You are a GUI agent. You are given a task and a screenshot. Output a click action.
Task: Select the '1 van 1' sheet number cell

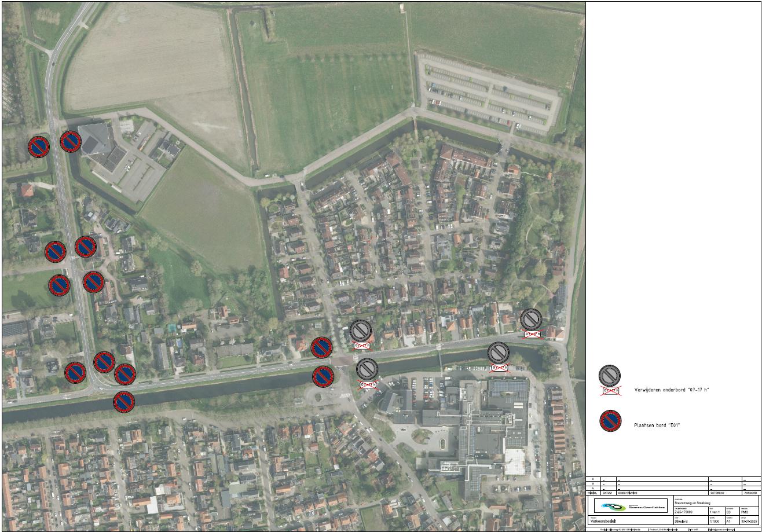716,512
